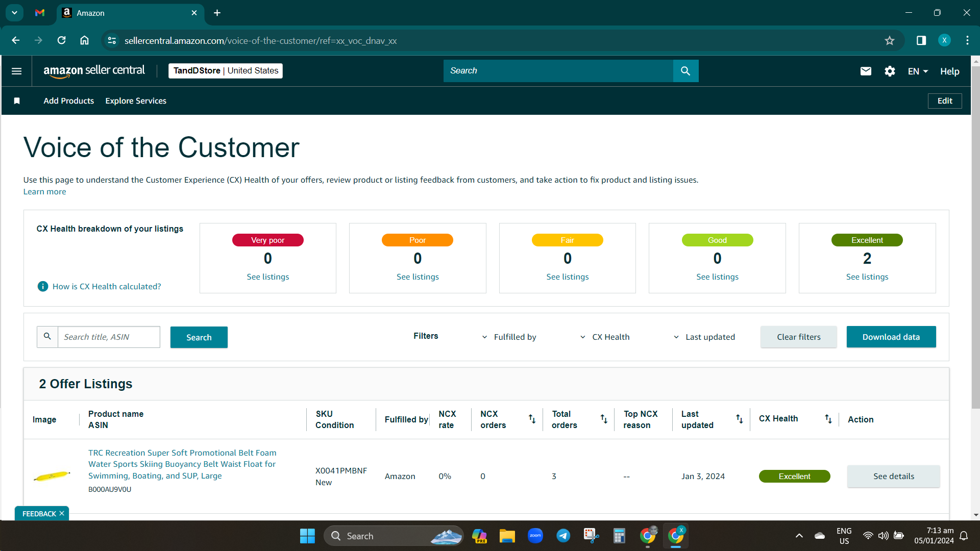Click the yellow belt product thumbnail

pos(52,476)
